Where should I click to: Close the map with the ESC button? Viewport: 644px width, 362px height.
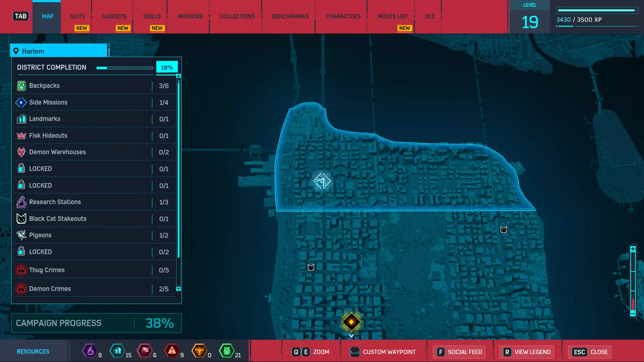(590, 352)
